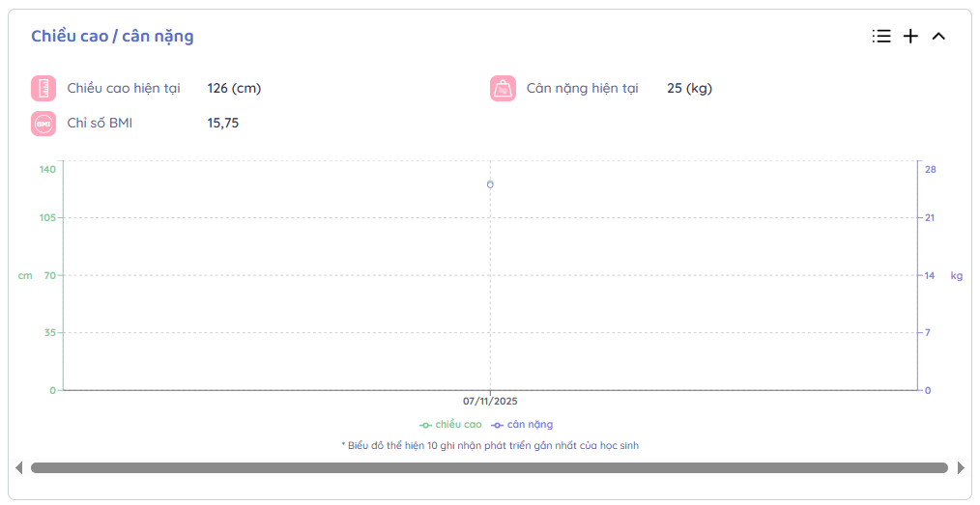Click the Chiều cao hiện tại label
The width and height of the screenshot is (980, 505).
(124, 89)
